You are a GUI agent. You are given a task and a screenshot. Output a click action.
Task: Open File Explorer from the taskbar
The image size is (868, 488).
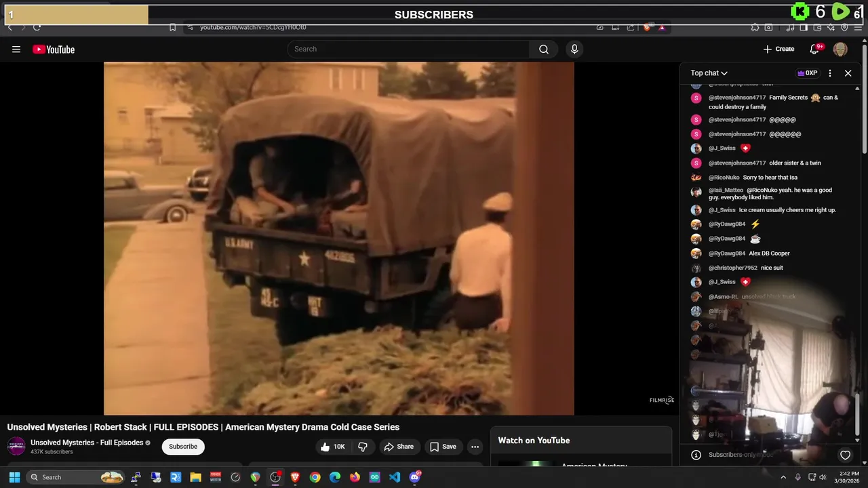point(195,477)
